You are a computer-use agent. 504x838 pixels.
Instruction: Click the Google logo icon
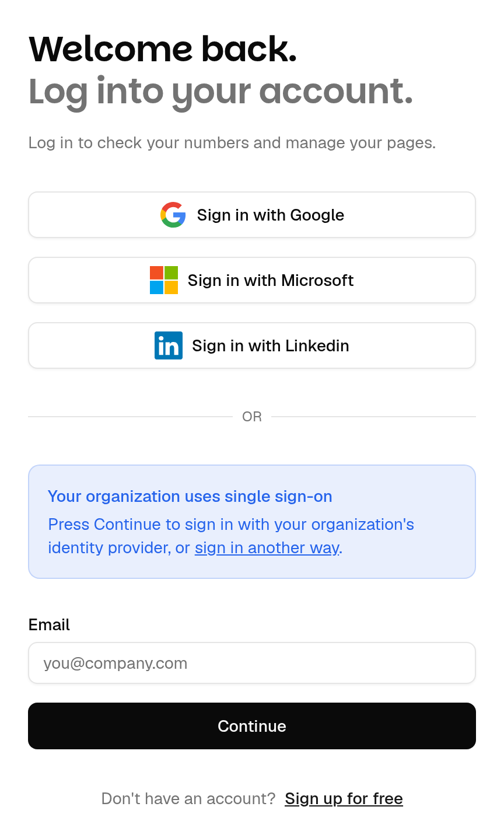click(173, 215)
